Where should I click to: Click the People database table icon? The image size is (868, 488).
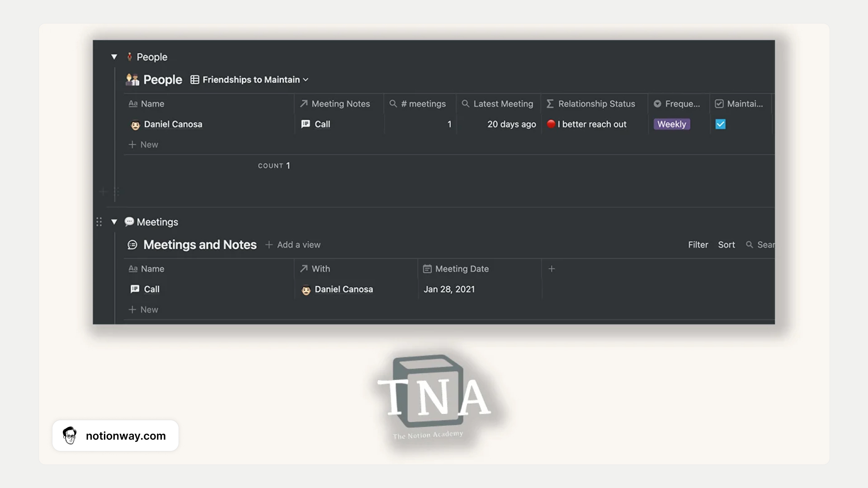[194, 80]
